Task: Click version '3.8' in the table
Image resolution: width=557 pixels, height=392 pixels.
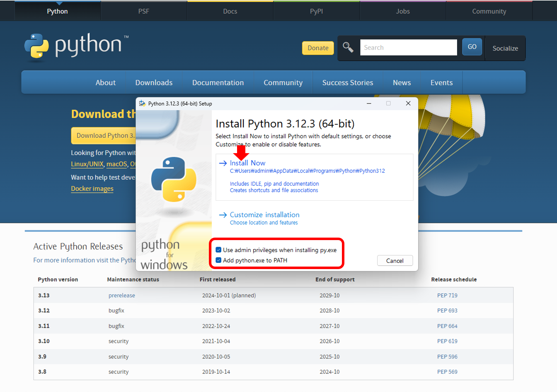Action: point(42,372)
